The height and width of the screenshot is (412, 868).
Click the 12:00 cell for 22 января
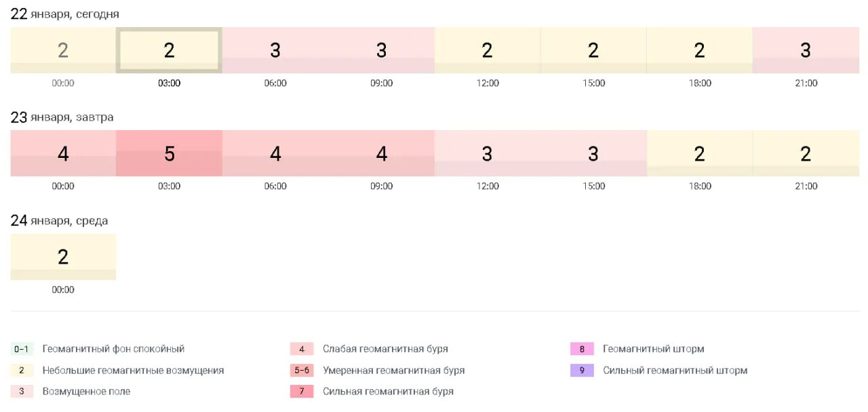click(488, 50)
